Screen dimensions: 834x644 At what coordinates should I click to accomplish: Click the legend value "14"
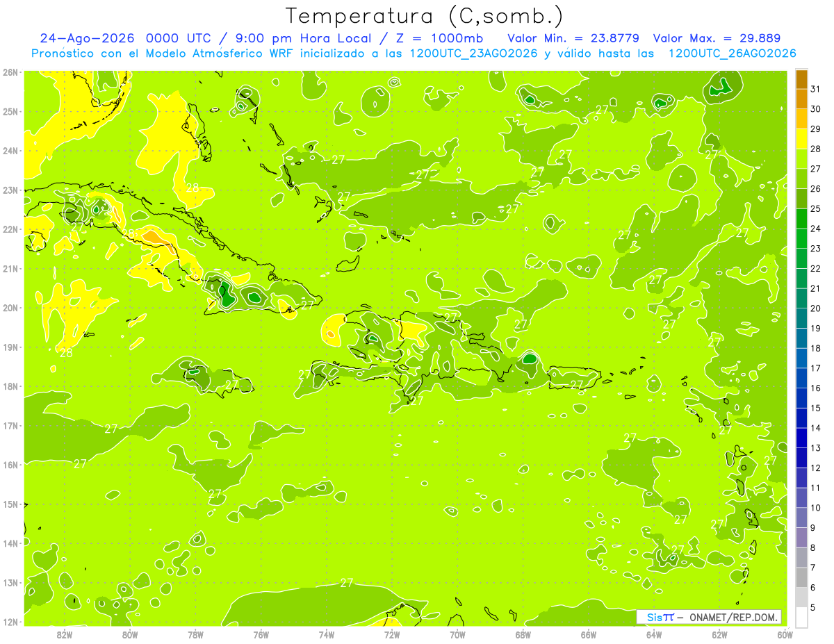[815, 428]
